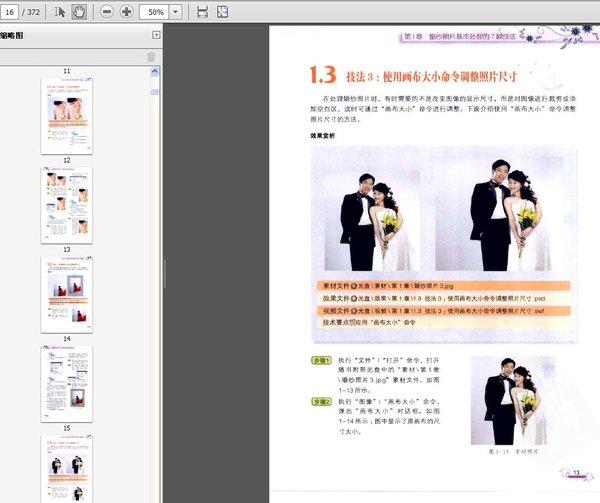Click the page number field showing 16
Image resolution: width=600 pixels, height=503 pixels.
[9, 12]
